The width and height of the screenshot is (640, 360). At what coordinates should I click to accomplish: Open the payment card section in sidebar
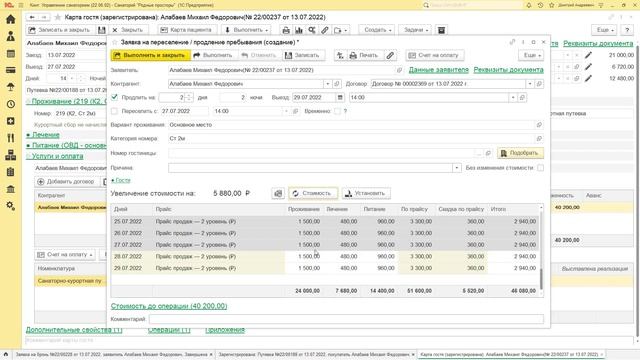click(x=11, y=70)
